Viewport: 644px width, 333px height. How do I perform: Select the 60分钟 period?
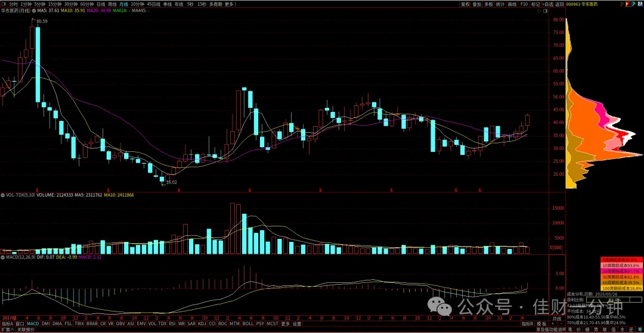point(87,4)
